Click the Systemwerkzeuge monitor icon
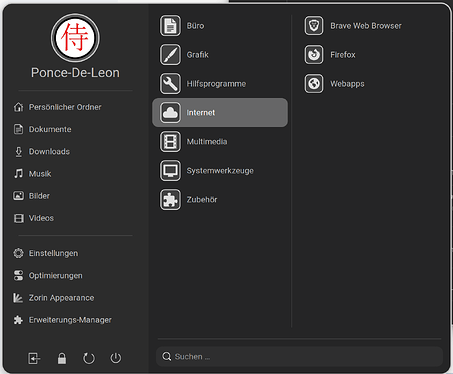This screenshot has width=453, height=374. coord(170,171)
